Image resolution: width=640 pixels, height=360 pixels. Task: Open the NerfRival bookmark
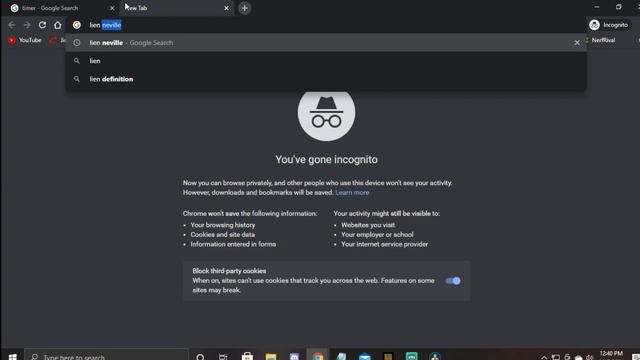pos(602,40)
